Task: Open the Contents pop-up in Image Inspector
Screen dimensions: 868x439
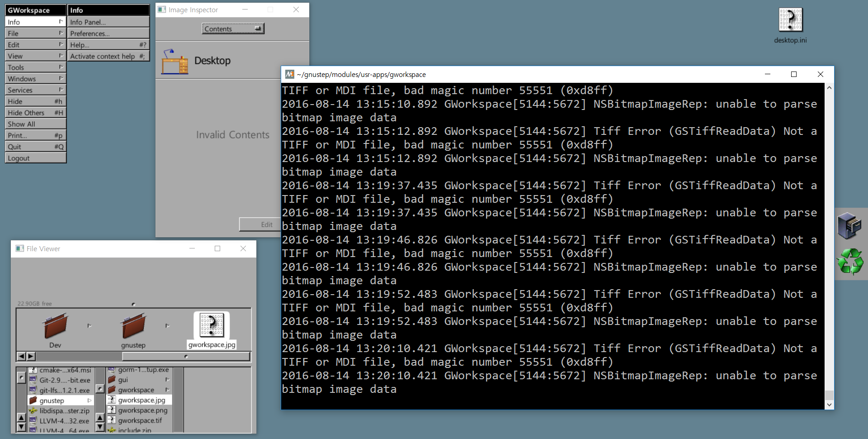Action: 233,29
